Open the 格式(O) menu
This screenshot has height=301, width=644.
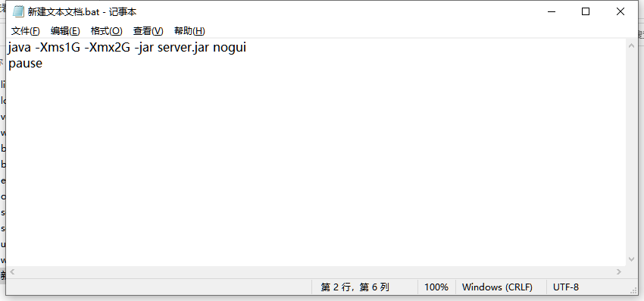[106, 31]
